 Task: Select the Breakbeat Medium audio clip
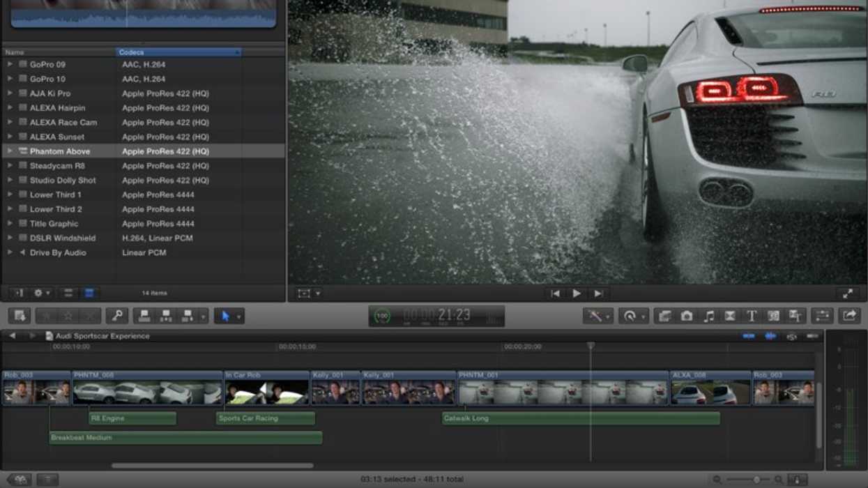click(x=185, y=438)
